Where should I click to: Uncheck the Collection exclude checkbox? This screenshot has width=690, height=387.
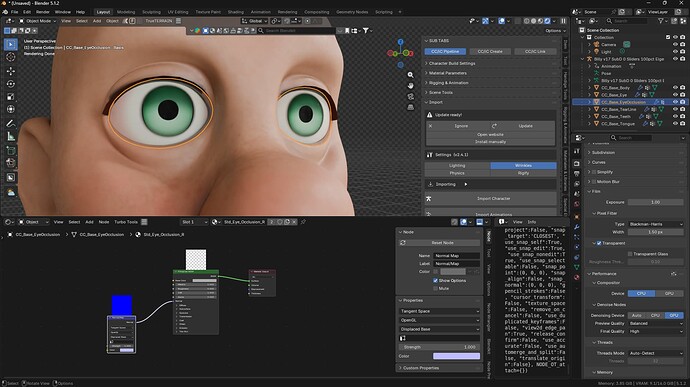(x=668, y=37)
